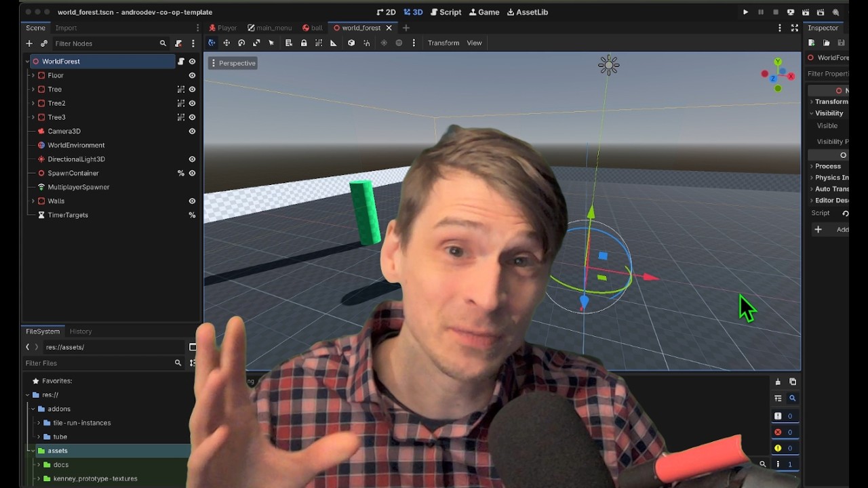
Task: Open the Transform menu in viewport toolbar
Action: tap(443, 43)
